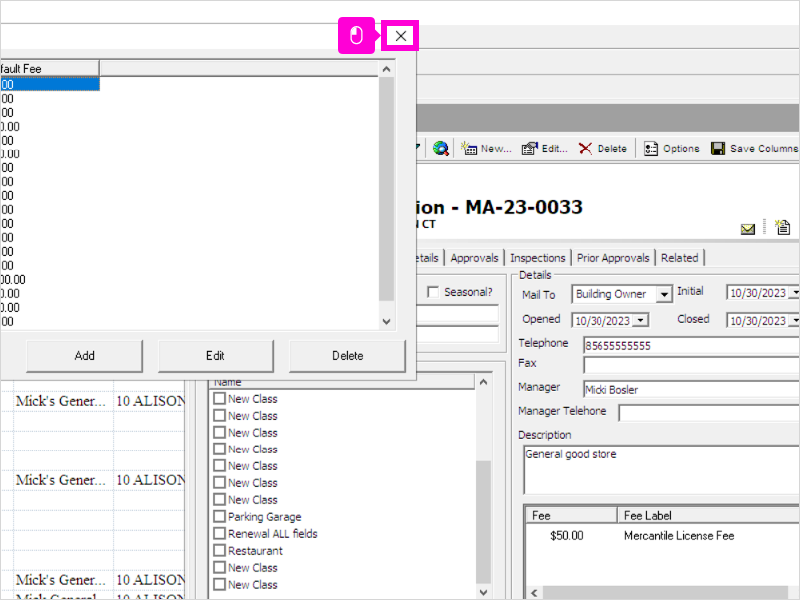Select the highlighted first fee row
The image size is (800, 600).
tap(49, 84)
